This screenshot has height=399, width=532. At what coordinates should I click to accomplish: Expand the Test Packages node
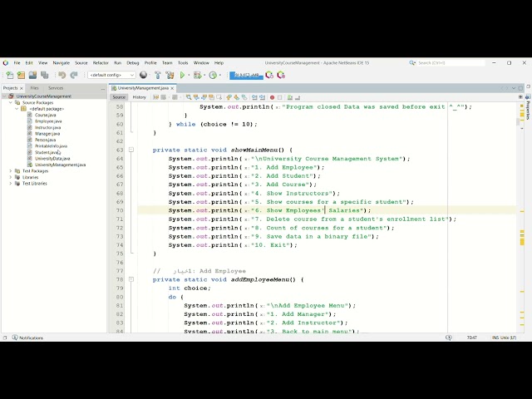11,171
